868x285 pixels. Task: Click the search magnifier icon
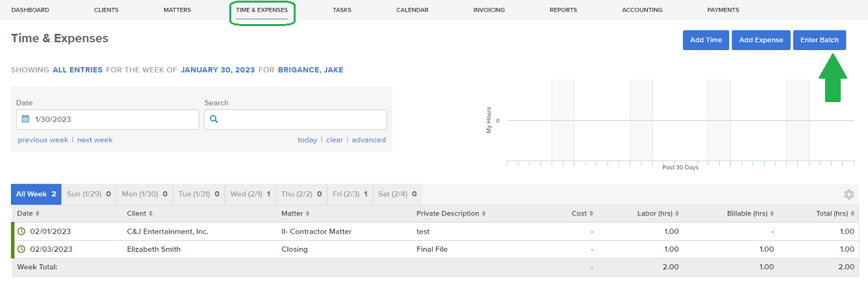click(x=214, y=119)
